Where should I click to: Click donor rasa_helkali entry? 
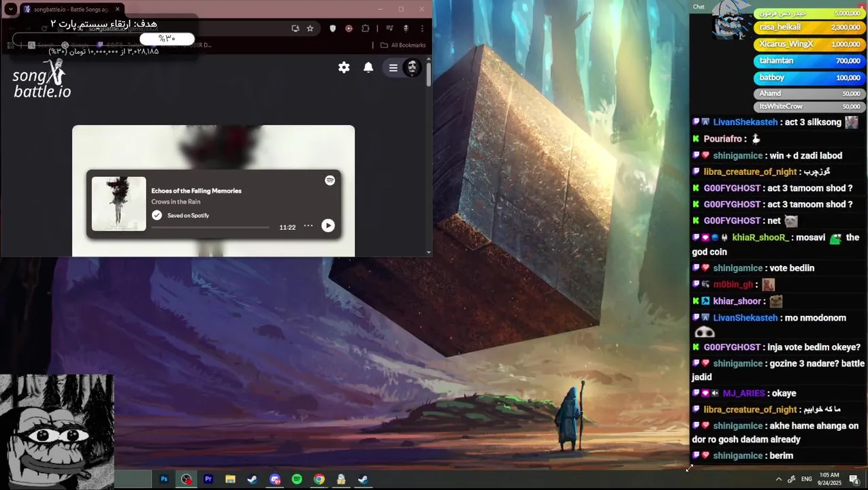(x=809, y=28)
